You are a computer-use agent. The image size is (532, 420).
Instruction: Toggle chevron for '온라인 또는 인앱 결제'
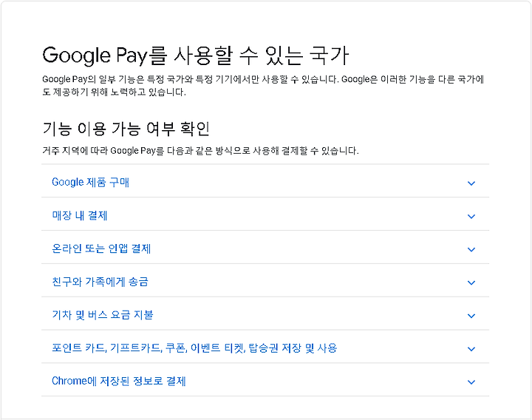click(x=471, y=249)
